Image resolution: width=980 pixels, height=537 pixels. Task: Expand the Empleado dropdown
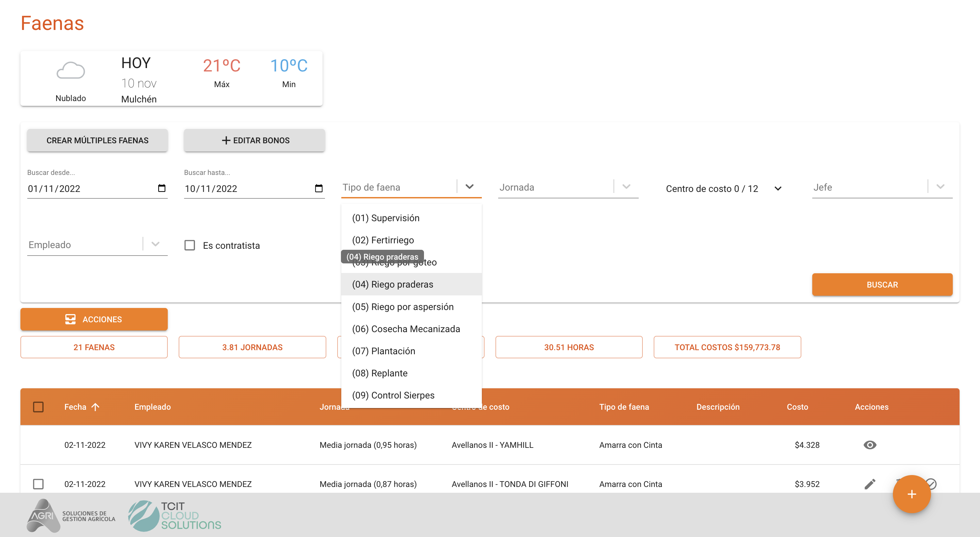pos(155,244)
